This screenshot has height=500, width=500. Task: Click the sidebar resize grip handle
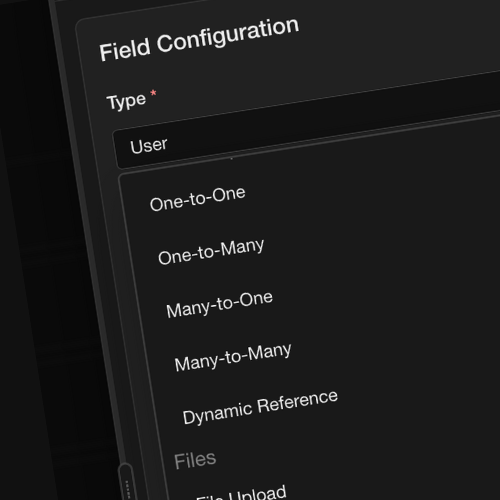pyautogui.click(x=127, y=484)
